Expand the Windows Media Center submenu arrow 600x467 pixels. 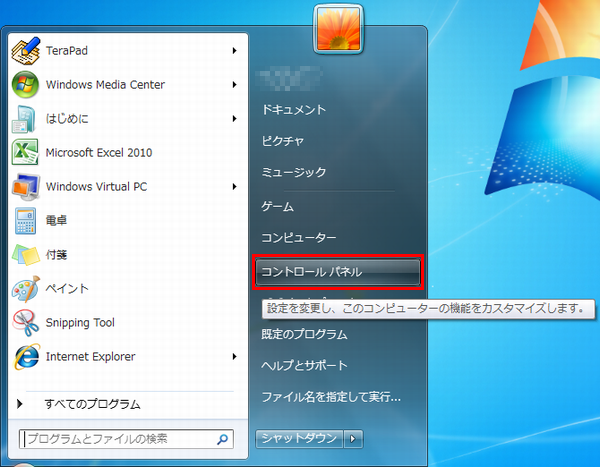coord(235,85)
